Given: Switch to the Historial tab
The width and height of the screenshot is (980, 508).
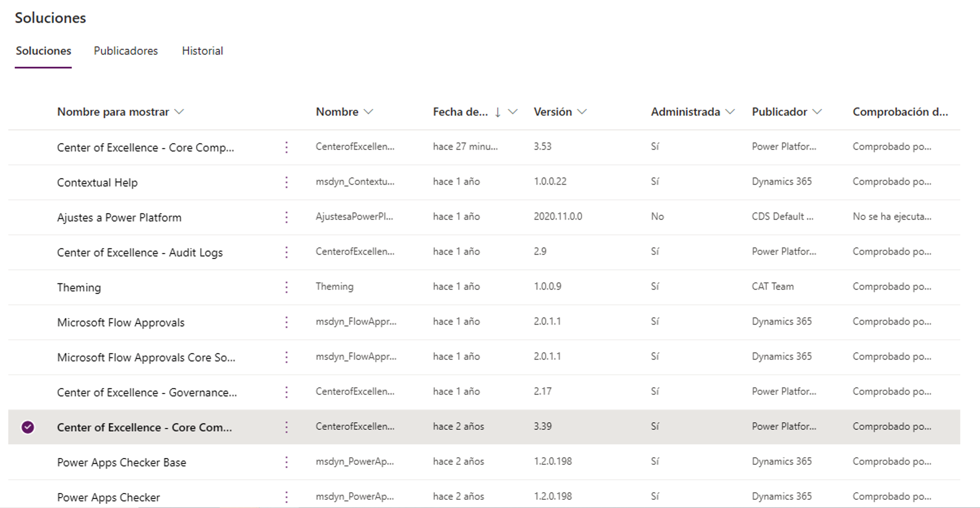Looking at the screenshot, I should click(202, 50).
